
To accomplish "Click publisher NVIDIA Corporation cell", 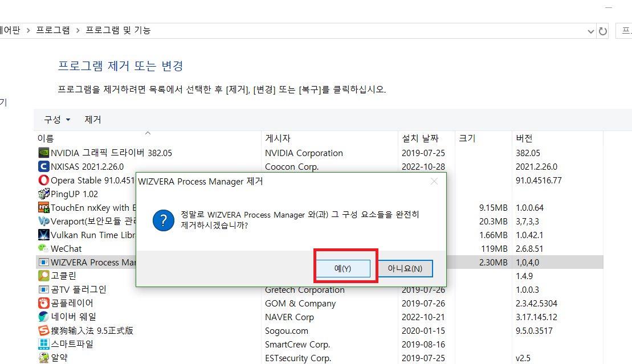I will click(x=304, y=153).
